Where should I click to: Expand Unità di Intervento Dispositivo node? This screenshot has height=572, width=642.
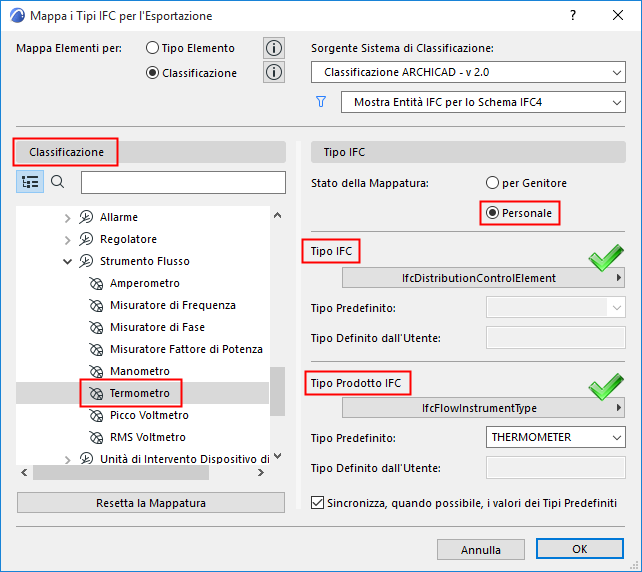(x=68, y=460)
